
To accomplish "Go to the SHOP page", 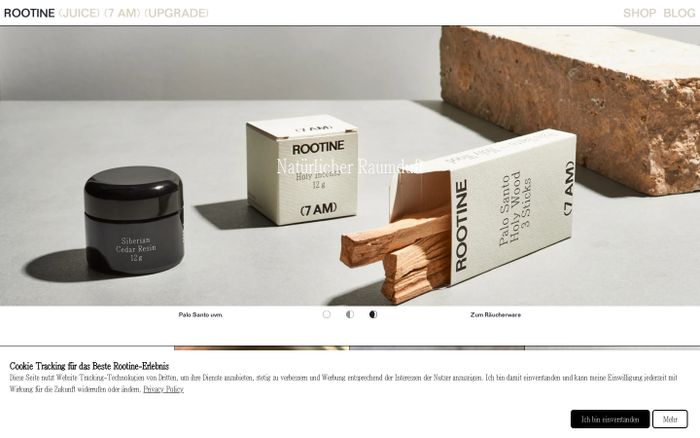I will click(x=639, y=13).
